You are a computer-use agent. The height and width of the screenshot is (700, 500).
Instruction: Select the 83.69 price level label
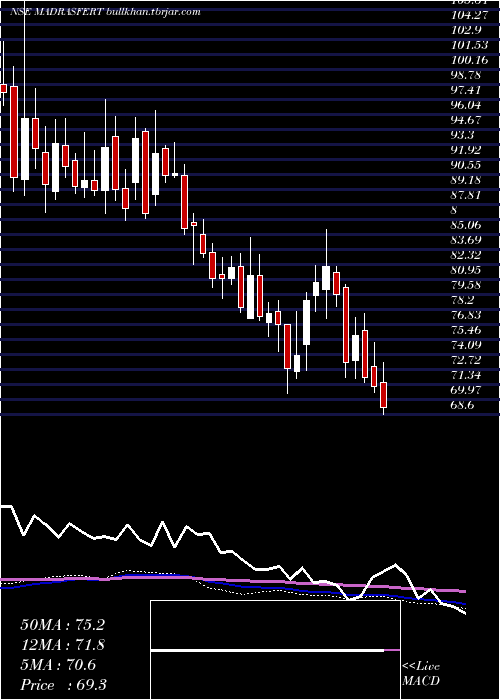coord(466,240)
